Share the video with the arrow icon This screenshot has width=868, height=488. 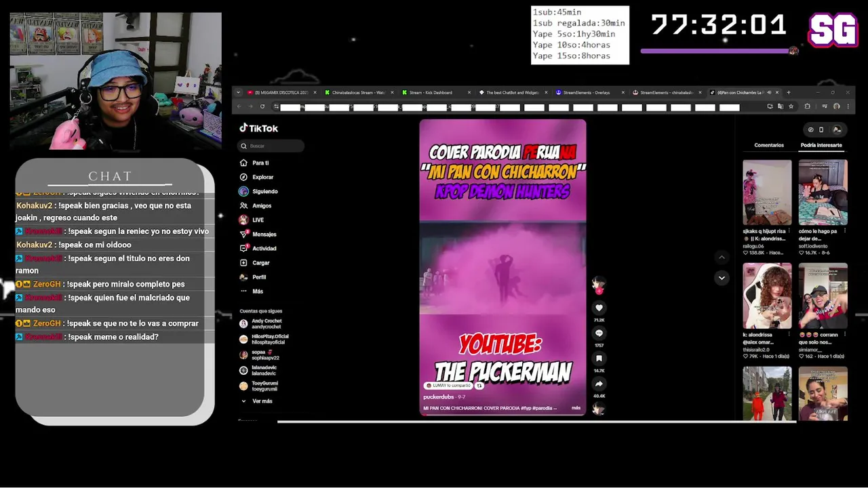pyautogui.click(x=599, y=384)
